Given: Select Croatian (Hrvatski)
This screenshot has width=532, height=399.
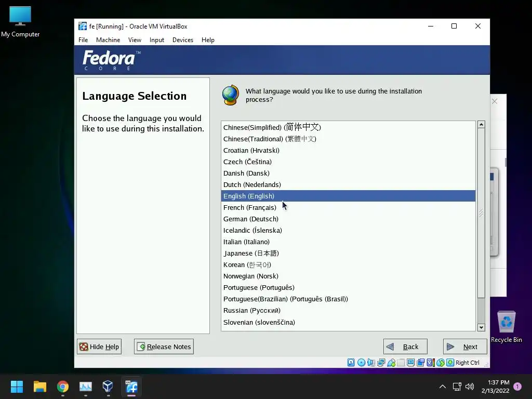Looking at the screenshot, I should pos(348,150).
